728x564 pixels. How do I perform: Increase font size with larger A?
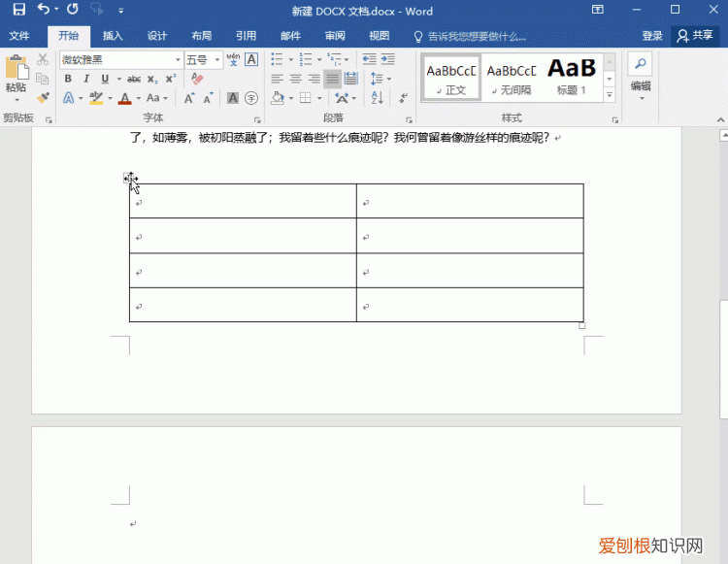pos(189,98)
